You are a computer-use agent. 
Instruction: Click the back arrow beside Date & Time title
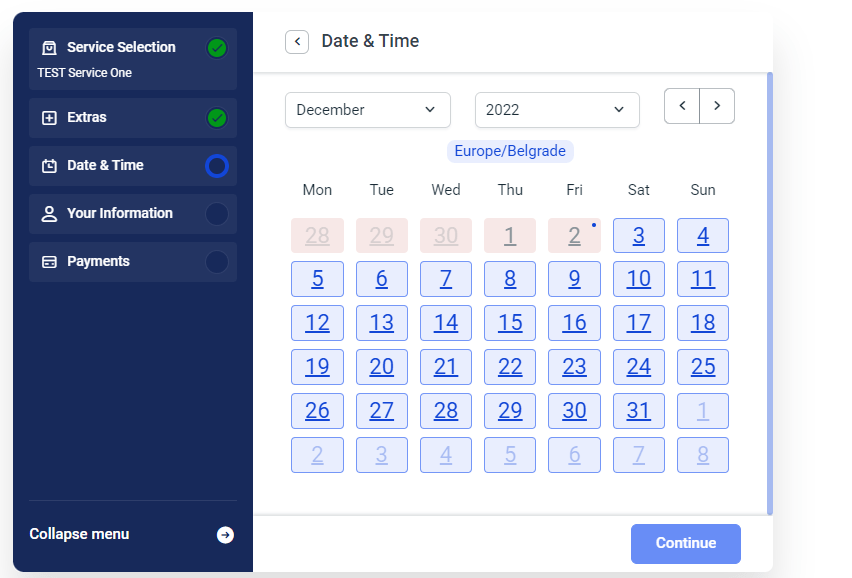click(297, 42)
